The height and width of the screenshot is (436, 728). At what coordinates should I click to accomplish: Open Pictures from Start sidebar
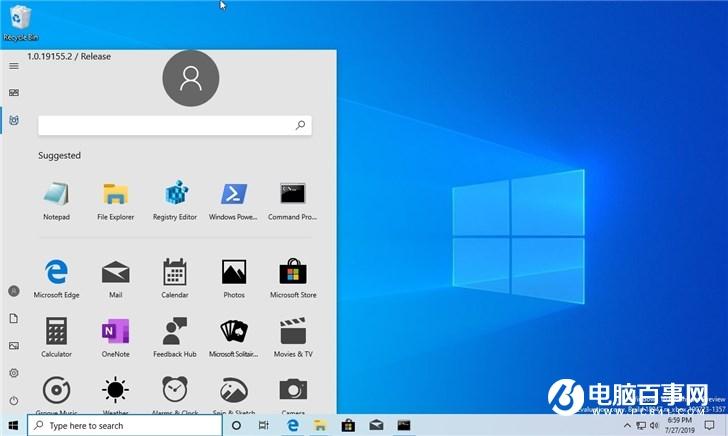14,346
